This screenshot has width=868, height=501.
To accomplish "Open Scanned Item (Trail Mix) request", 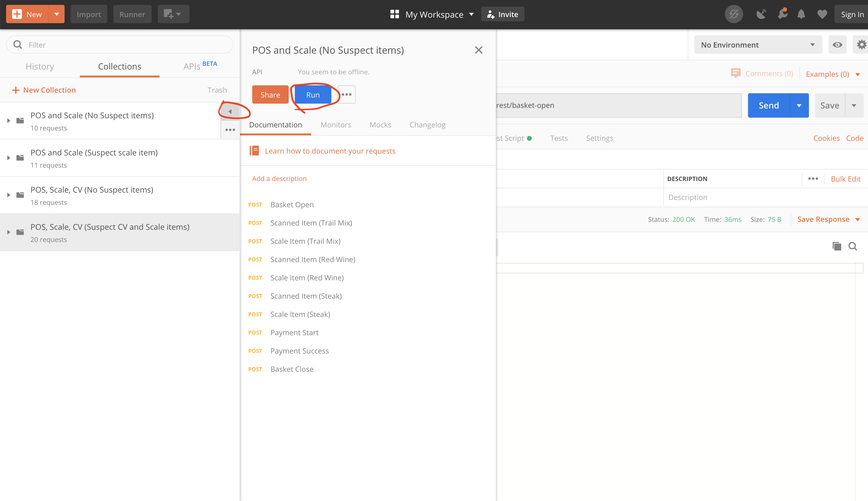I will [x=311, y=223].
